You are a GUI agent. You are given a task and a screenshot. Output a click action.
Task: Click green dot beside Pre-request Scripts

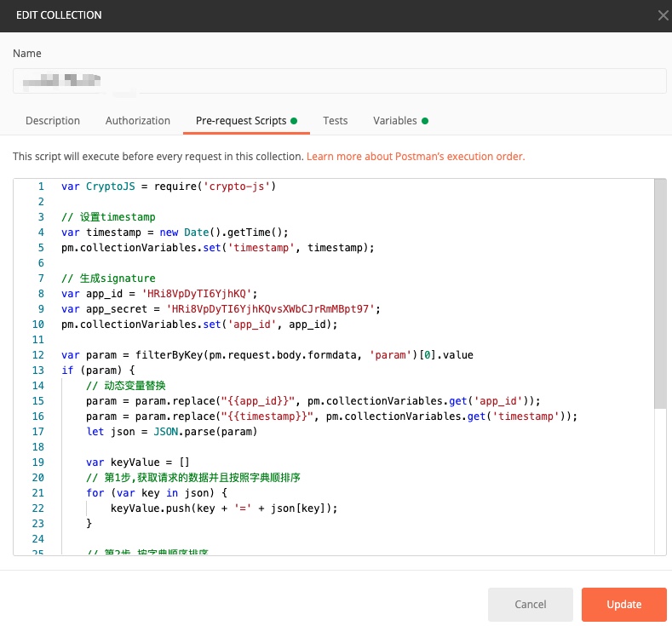click(294, 121)
